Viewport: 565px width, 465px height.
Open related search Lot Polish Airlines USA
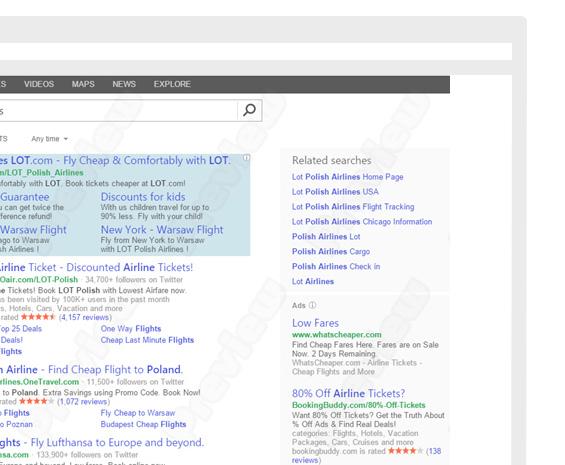335,192
